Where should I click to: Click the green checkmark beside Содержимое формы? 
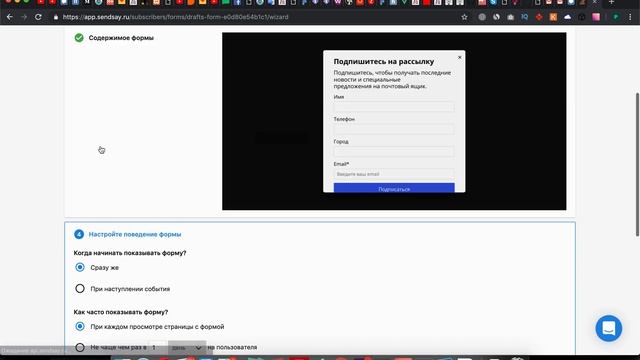79,38
